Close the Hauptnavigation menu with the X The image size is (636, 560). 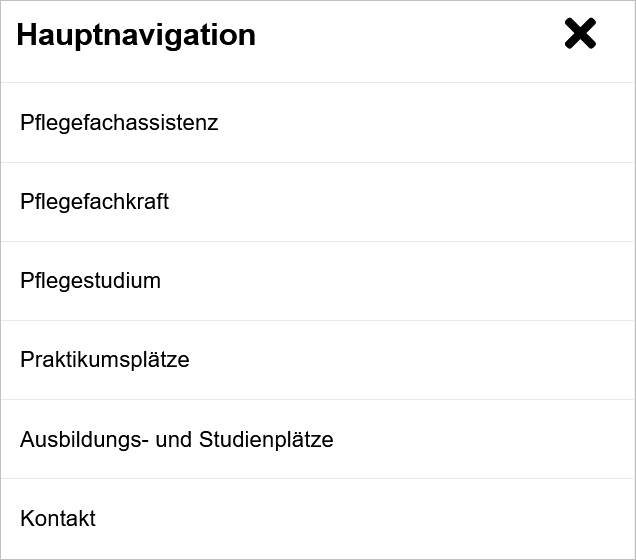(580, 34)
